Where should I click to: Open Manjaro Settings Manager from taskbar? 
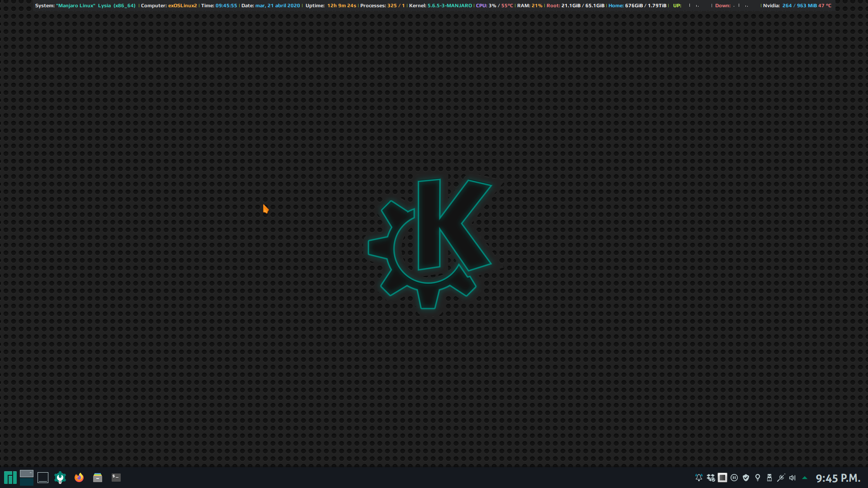pyautogui.click(x=60, y=478)
